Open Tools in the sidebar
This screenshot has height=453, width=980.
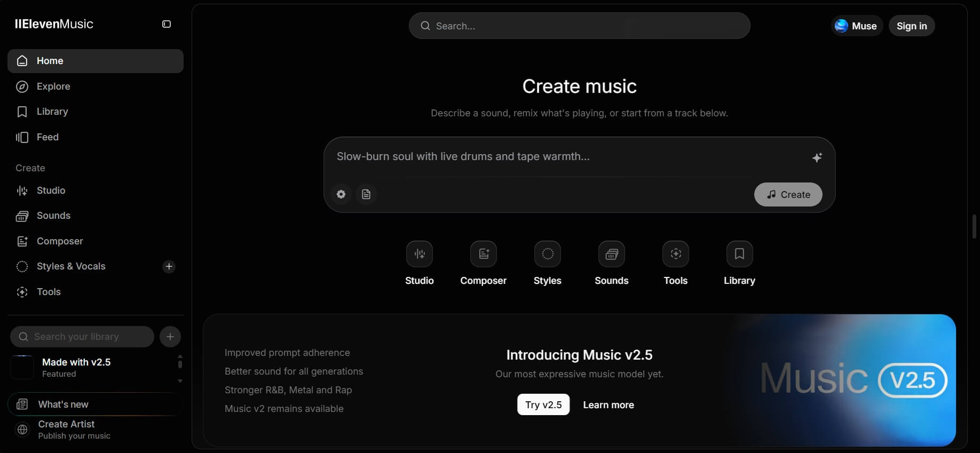point(96,292)
